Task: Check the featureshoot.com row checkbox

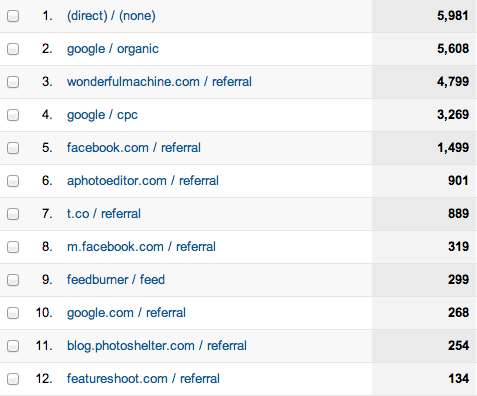Action: pos(13,379)
